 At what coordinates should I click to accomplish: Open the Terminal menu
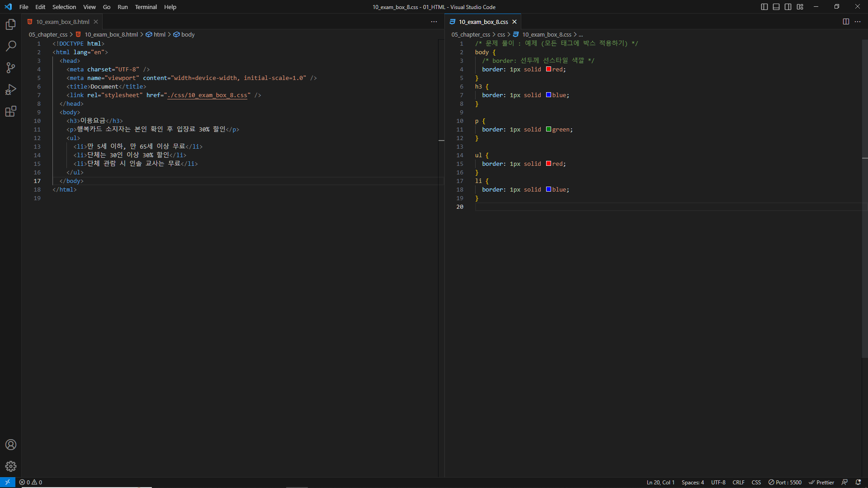pyautogui.click(x=146, y=7)
